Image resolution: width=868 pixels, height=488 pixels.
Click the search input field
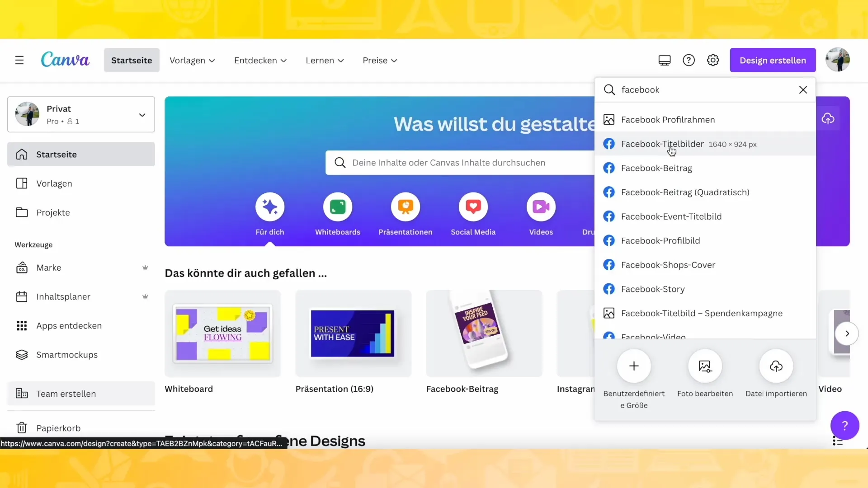tap(705, 89)
